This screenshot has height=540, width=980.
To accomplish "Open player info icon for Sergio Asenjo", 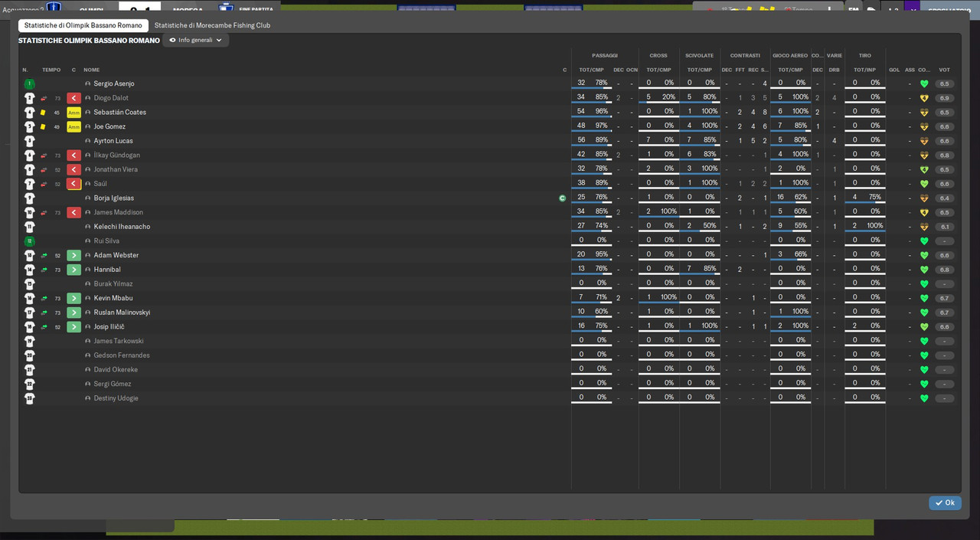I will coord(88,83).
